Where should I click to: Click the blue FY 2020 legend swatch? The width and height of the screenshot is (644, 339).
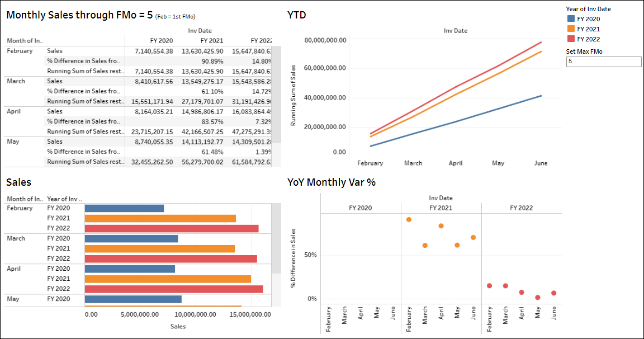(571, 19)
